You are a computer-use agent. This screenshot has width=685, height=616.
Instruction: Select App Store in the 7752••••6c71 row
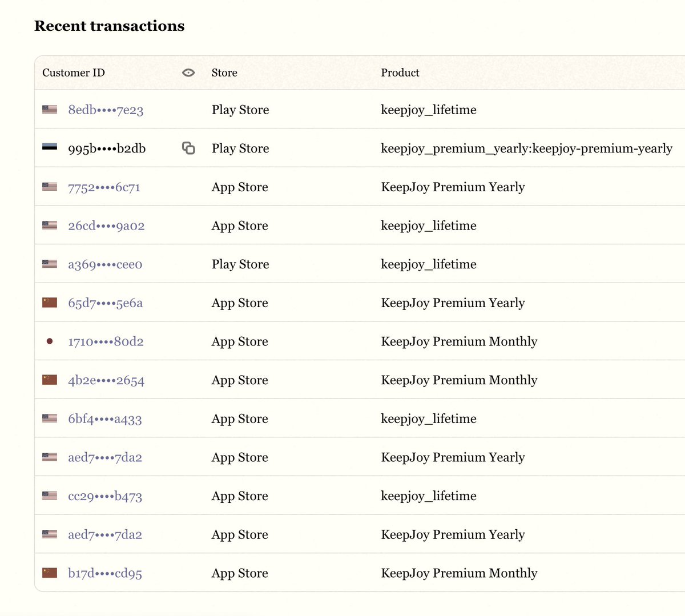point(240,187)
